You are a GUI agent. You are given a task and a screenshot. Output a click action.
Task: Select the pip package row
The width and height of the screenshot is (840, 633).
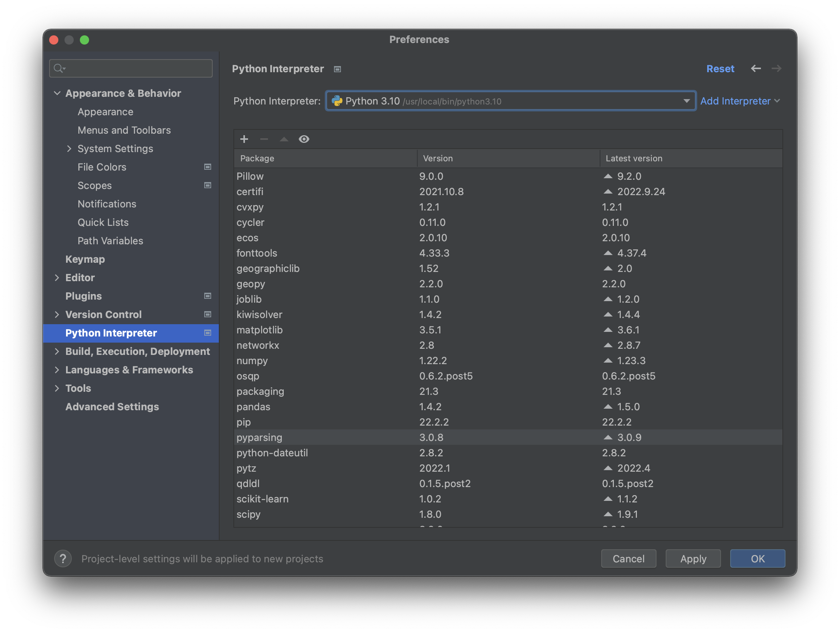(x=508, y=422)
